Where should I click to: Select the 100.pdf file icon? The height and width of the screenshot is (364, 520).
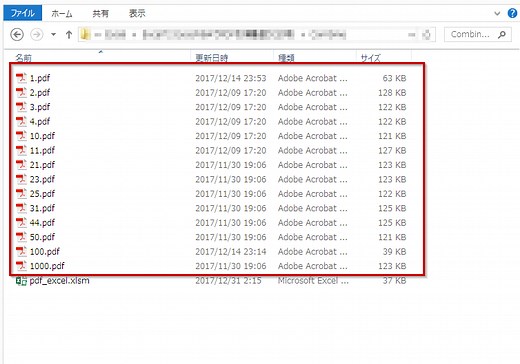click(21, 251)
